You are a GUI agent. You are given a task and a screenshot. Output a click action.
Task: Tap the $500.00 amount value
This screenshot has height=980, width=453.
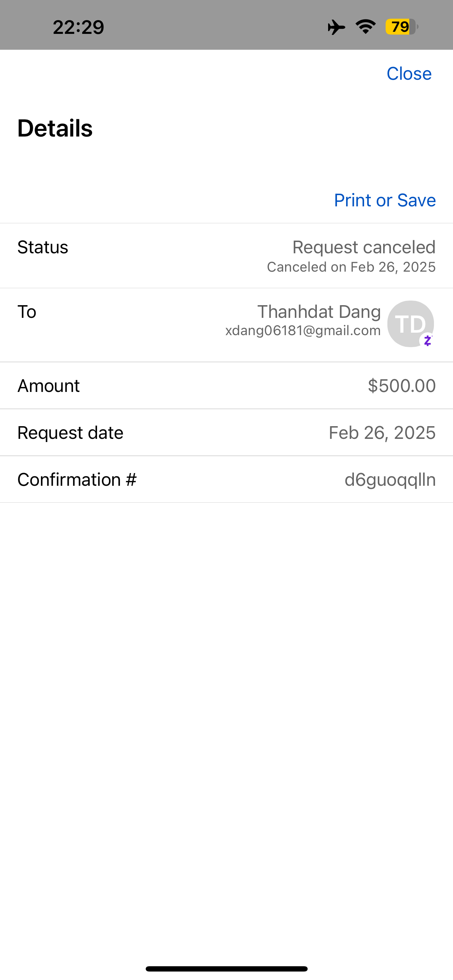coord(401,385)
